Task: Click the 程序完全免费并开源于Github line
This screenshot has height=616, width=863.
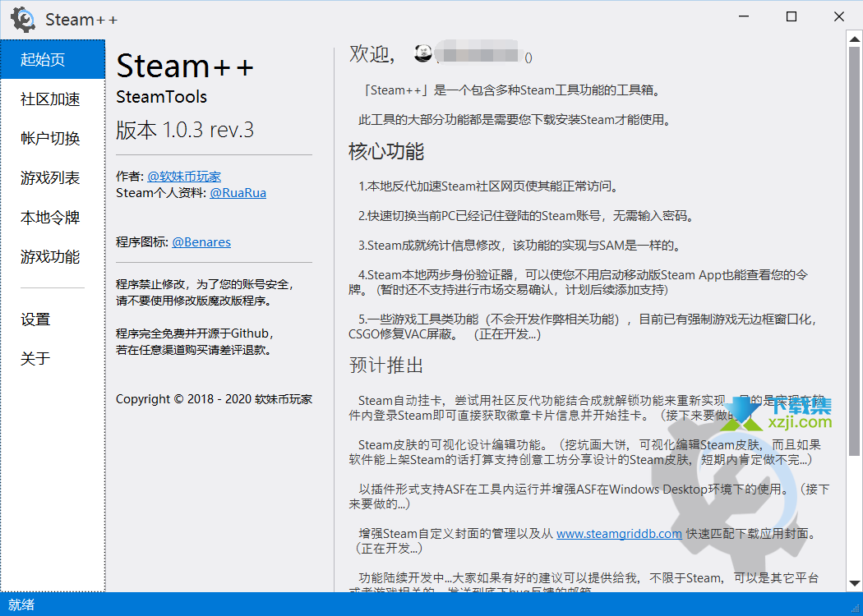Action: click(196, 333)
